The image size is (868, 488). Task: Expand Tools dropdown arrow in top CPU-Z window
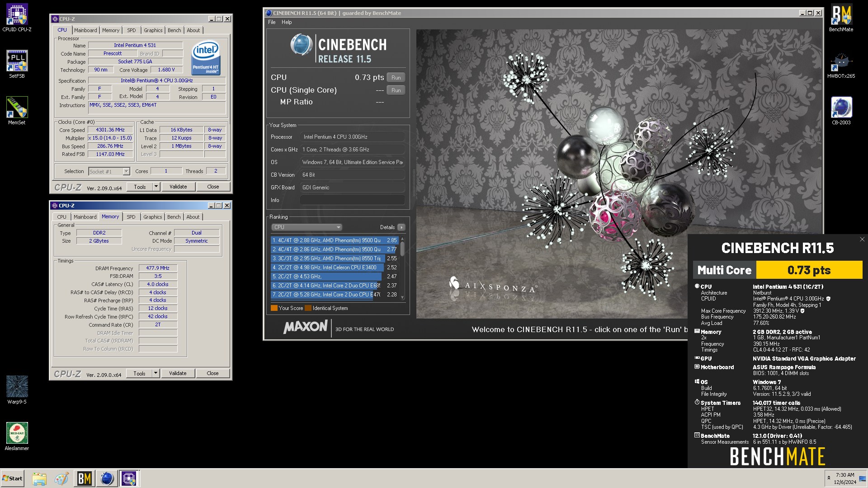(156, 187)
